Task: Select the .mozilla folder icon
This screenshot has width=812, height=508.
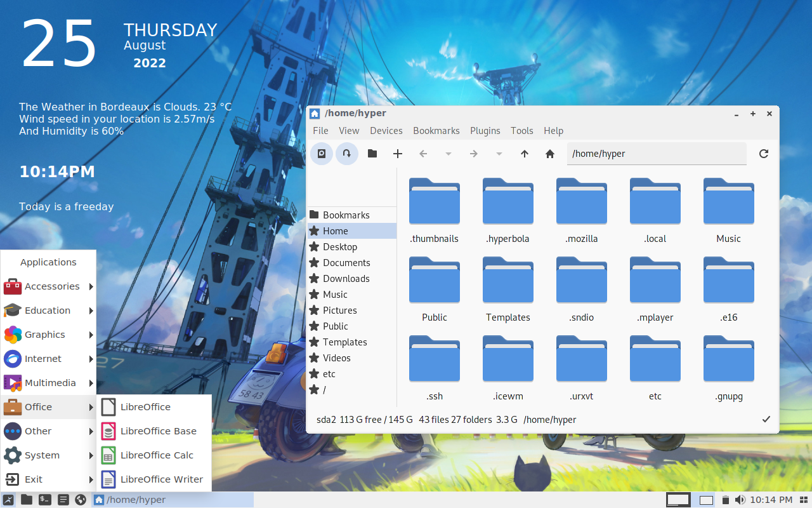Action: click(582, 201)
